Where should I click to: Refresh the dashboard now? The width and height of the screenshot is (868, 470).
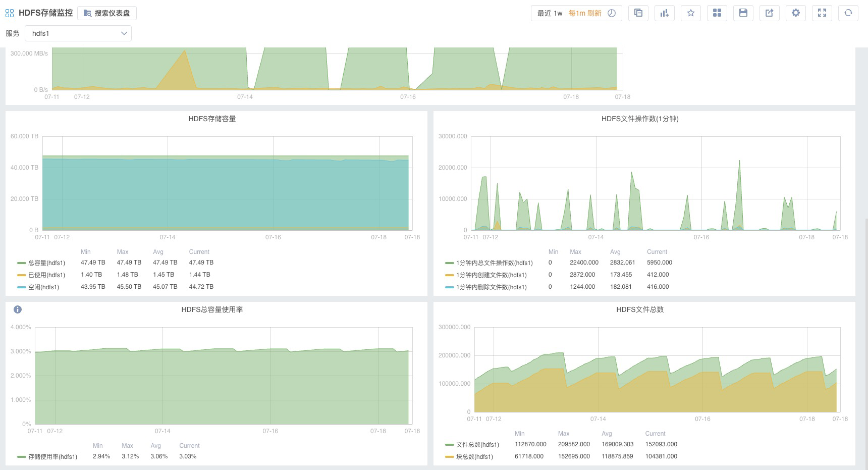tap(848, 13)
